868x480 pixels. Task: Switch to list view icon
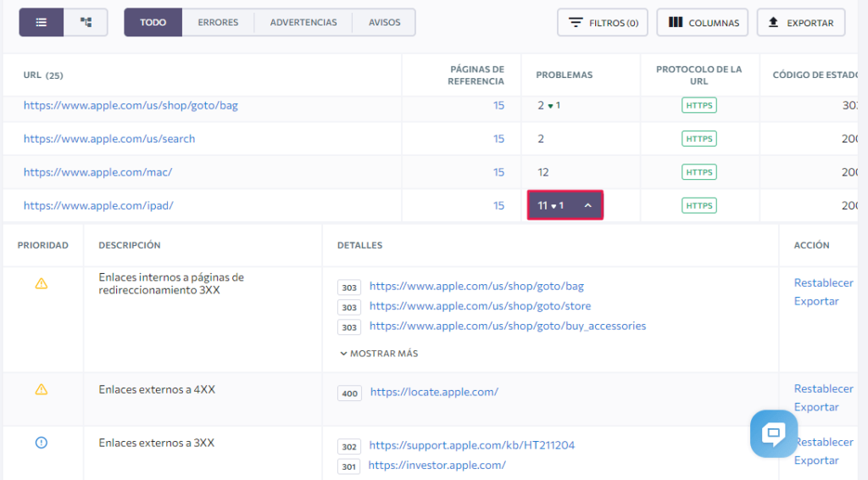coord(42,22)
